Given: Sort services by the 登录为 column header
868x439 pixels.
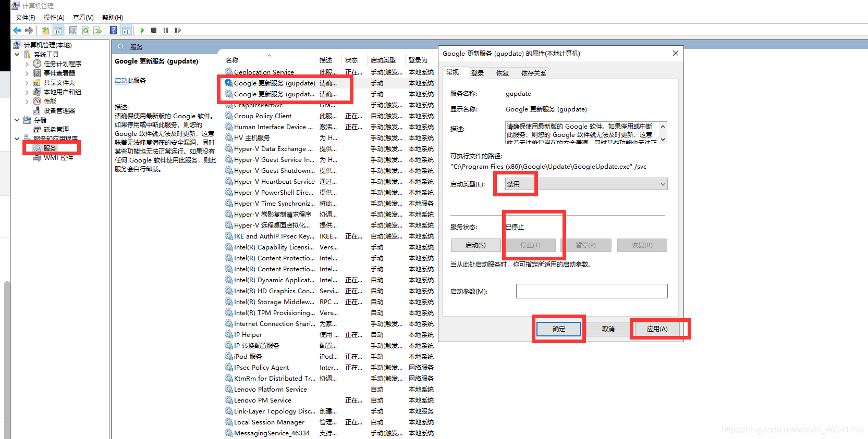Looking at the screenshot, I should click(420, 60).
